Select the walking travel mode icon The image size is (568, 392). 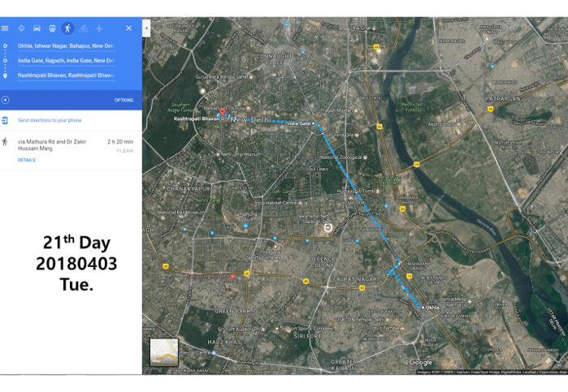pyautogui.click(x=67, y=28)
